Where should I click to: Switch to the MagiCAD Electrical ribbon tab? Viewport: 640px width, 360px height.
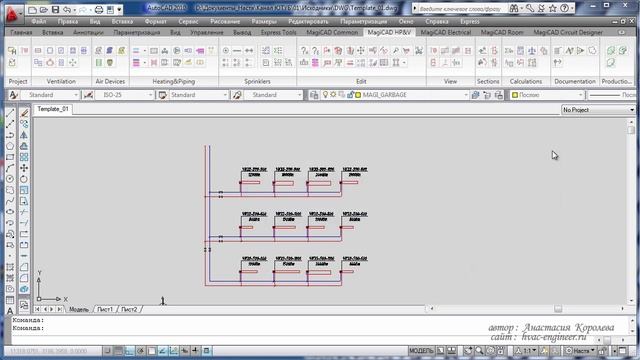coord(446,32)
